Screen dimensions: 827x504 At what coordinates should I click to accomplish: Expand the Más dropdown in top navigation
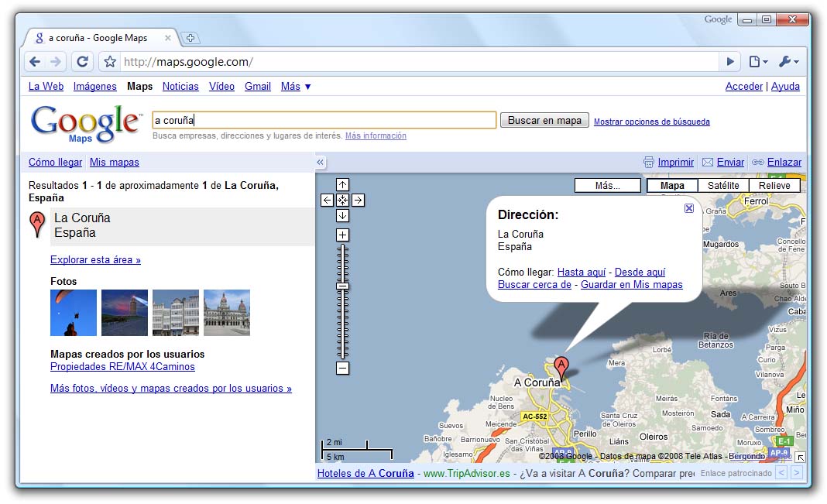pyautogui.click(x=296, y=87)
